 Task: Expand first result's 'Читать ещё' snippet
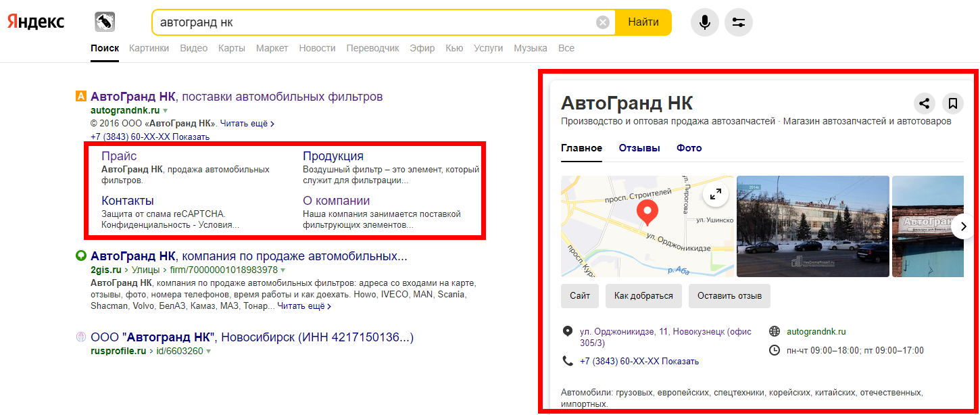pos(247,124)
